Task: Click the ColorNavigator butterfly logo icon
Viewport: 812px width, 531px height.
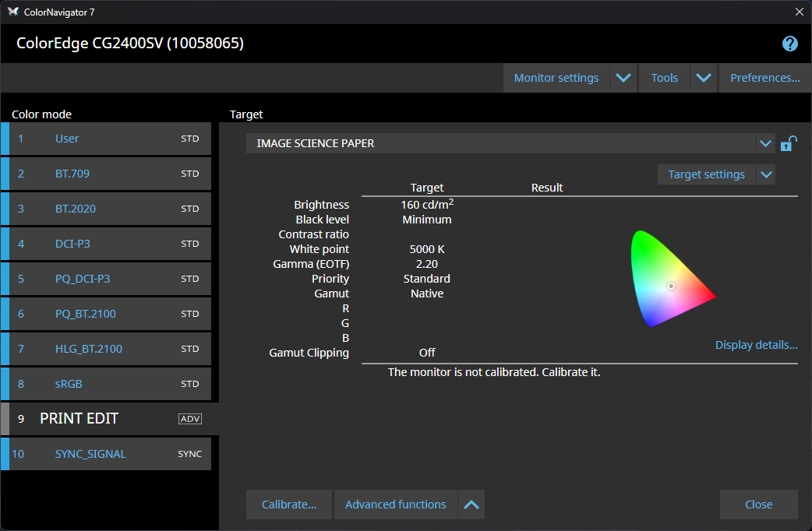Action: click(12, 12)
